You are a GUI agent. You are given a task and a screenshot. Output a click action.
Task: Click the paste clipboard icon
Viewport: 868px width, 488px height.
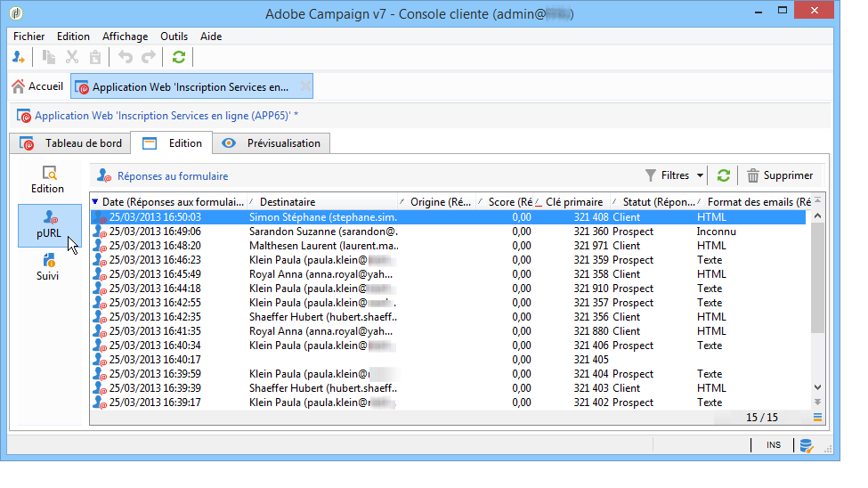95,57
